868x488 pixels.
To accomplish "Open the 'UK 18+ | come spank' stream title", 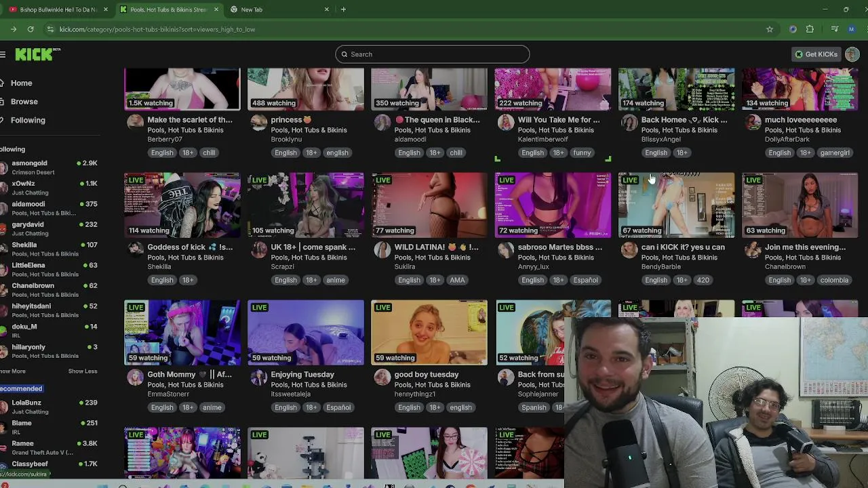I will 313,247.
